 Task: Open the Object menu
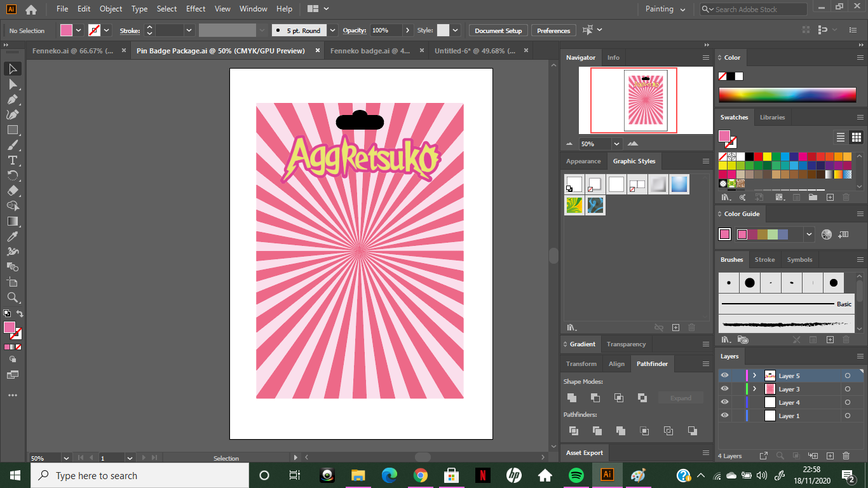pos(111,9)
